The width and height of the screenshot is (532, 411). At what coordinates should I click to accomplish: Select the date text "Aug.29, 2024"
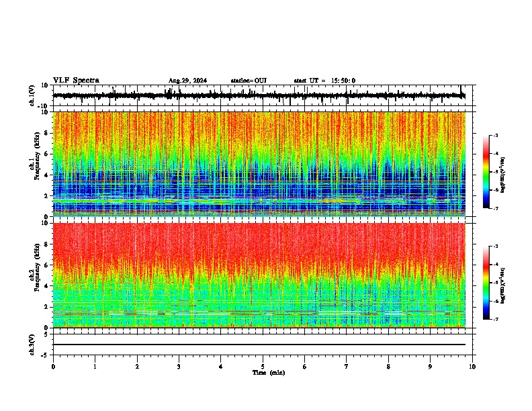(x=187, y=81)
